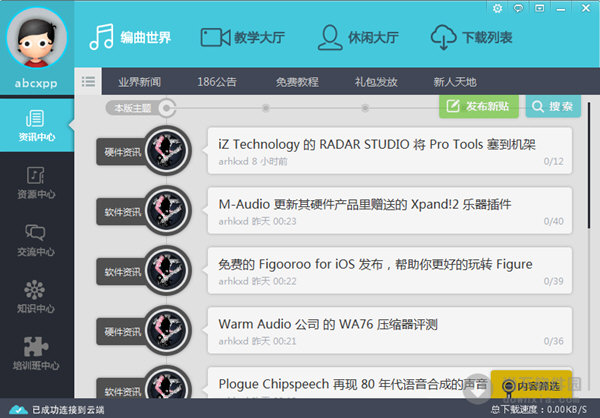Click author line arhkxd 昨天 00:21
Image resolution: width=600 pixels, height=418 pixels.
(257, 341)
